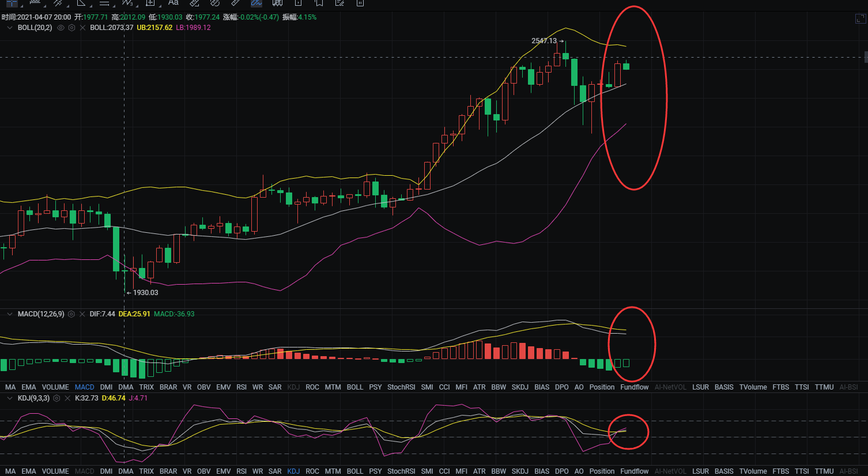The height and width of the screenshot is (476, 868).
Task: Select EMA in the MACD panel indicator row
Action: [x=29, y=387]
